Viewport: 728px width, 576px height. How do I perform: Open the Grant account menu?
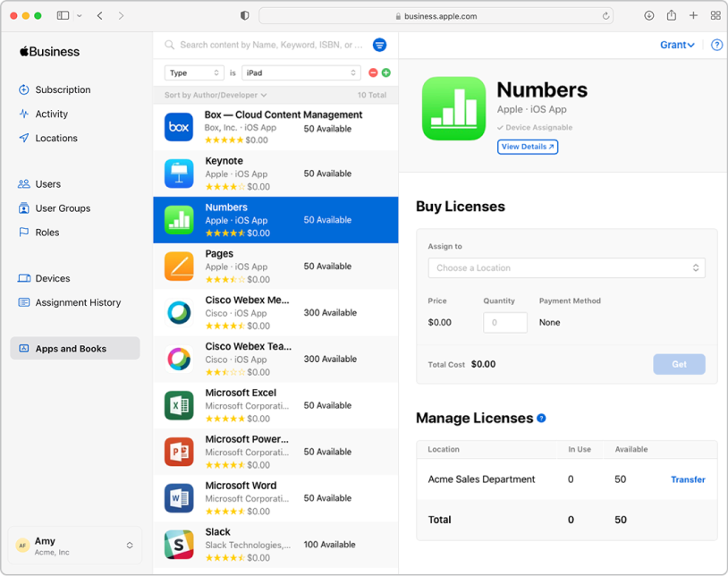[677, 44]
